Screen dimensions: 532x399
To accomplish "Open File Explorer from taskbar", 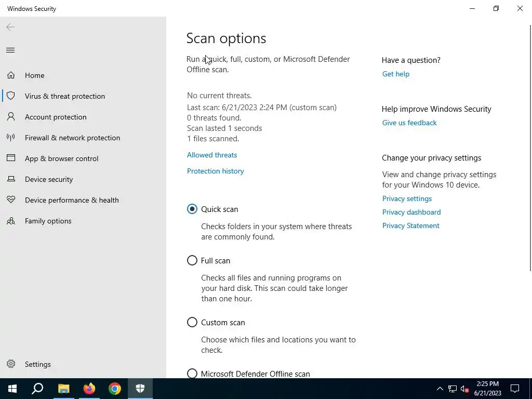I will pos(63,389).
